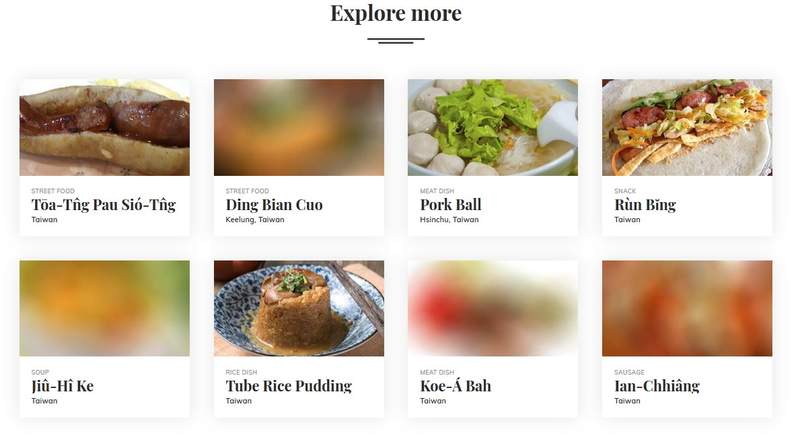Image resolution: width=800 pixels, height=435 pixels.
Task: Click the Pork Ball heading
Action: tap(451, 205)
